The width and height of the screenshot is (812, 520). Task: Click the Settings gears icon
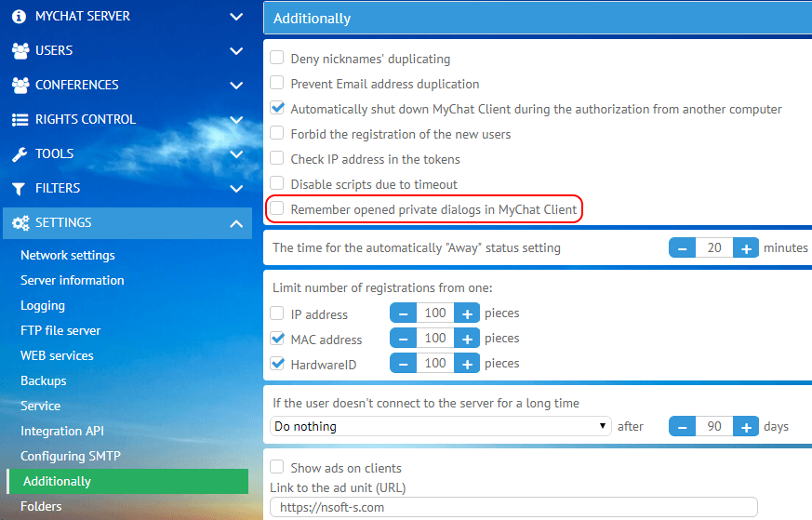tap(20, 223)
